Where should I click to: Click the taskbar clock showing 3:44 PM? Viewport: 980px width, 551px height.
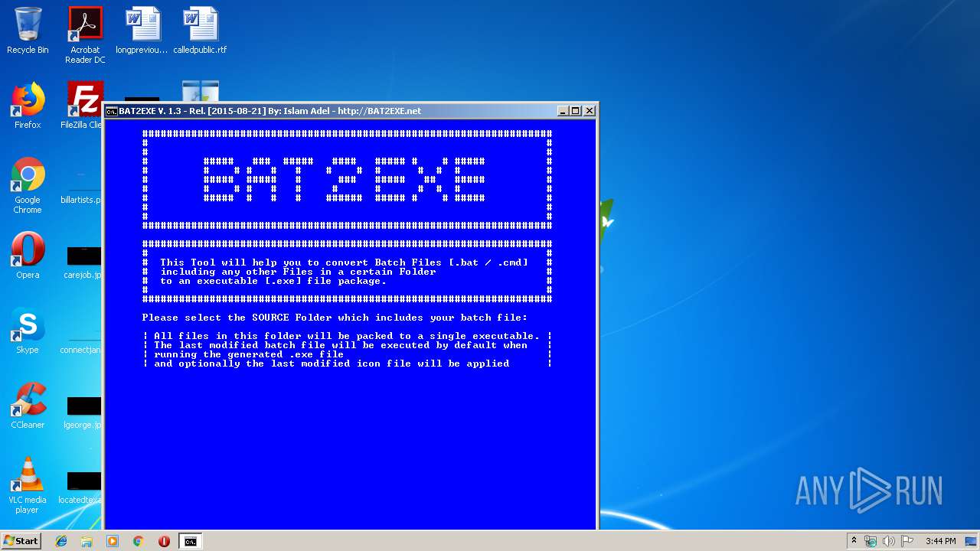point(940,541)
